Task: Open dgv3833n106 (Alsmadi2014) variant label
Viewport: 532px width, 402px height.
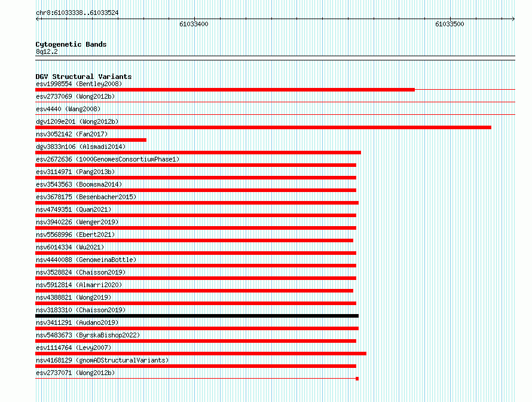Action: (x=81, y=147)
